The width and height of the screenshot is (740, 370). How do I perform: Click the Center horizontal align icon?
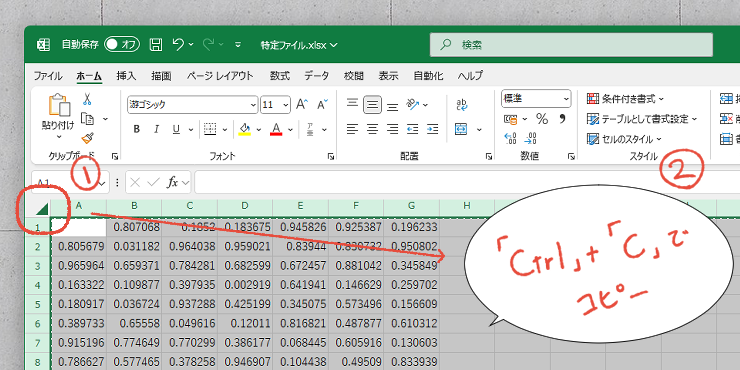pyautogui.click(x=372, y=129)
